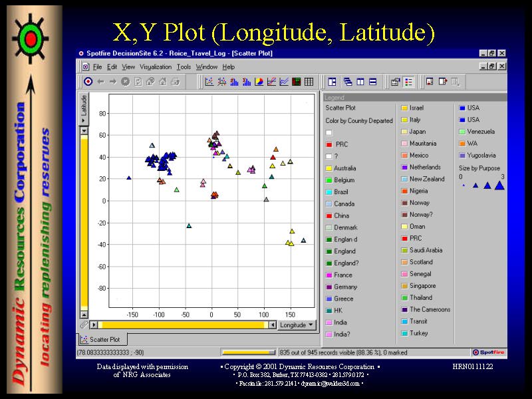Click the print toolbar icon
The image size is (532, 399).
pyautogui.click(x=175, y=82)
